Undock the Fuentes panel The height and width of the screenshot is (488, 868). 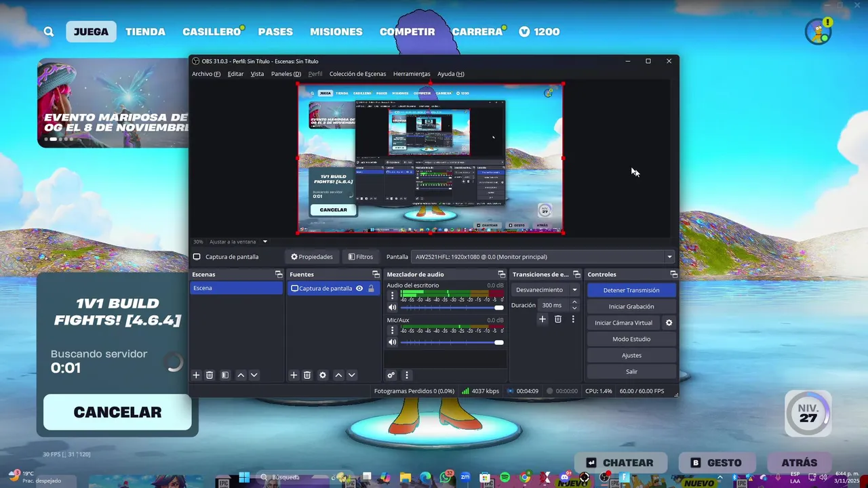376,274
